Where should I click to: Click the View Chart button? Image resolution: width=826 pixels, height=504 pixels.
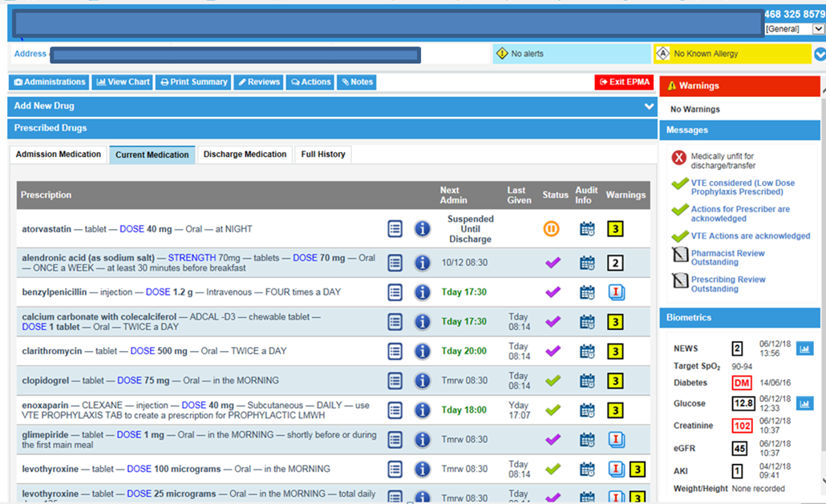tap(123, 82)
